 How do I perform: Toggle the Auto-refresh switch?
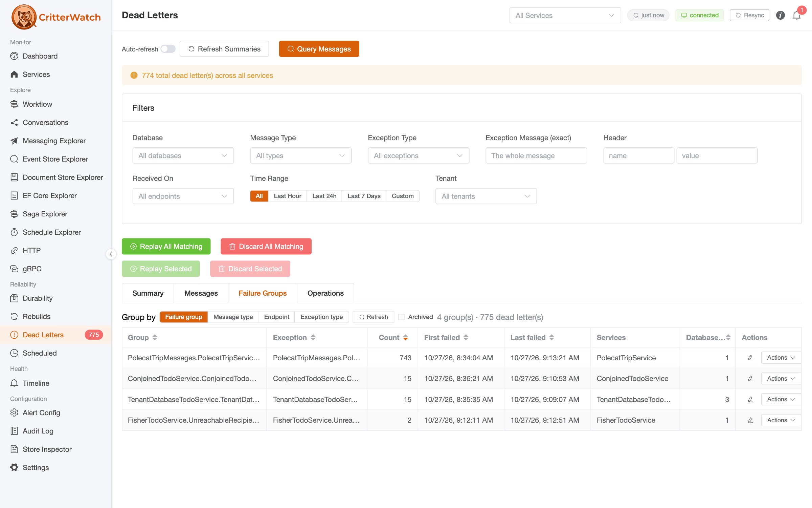168,49
